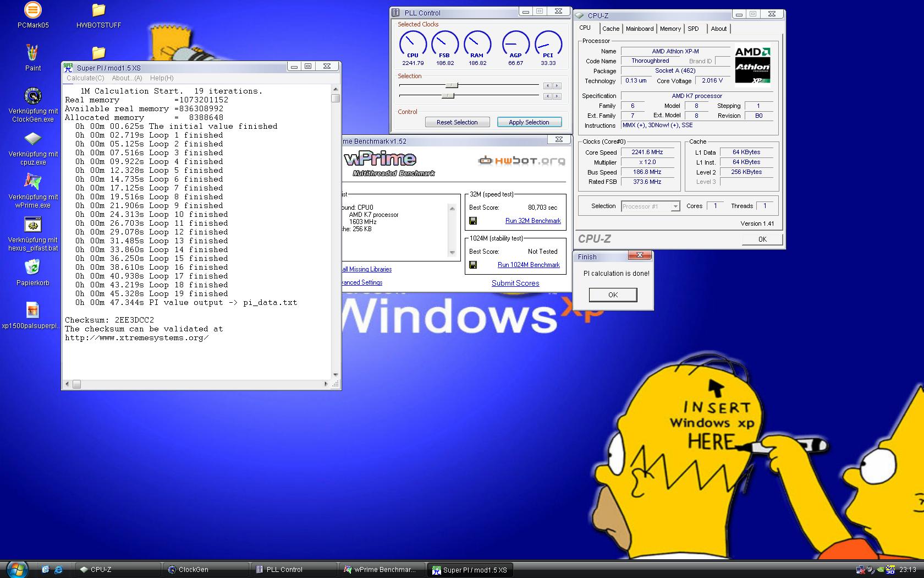This screenshot has width=924, height=578.
Task: Click the Advanced Settings link in wPrime
Action: pyautogui.click(x=362, y=282)
